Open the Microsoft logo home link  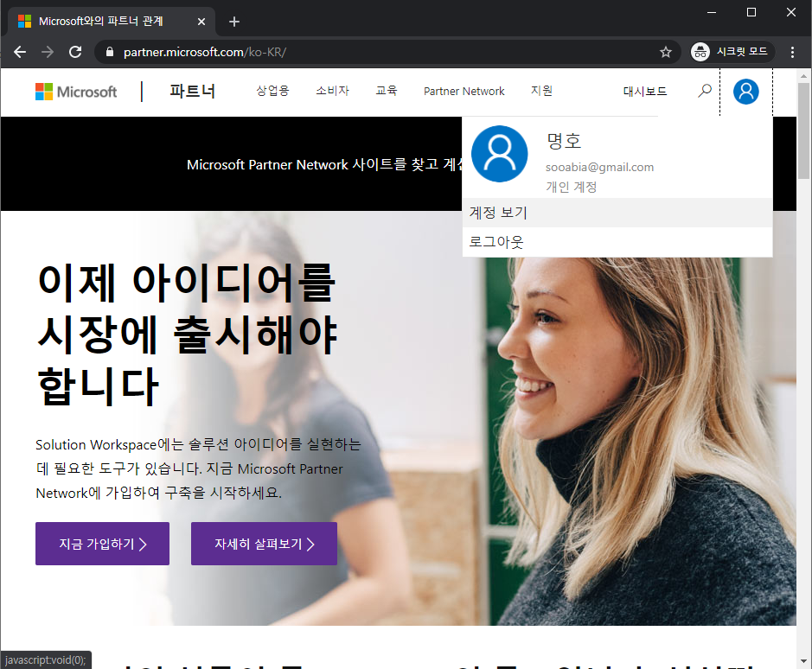(76, 92)
